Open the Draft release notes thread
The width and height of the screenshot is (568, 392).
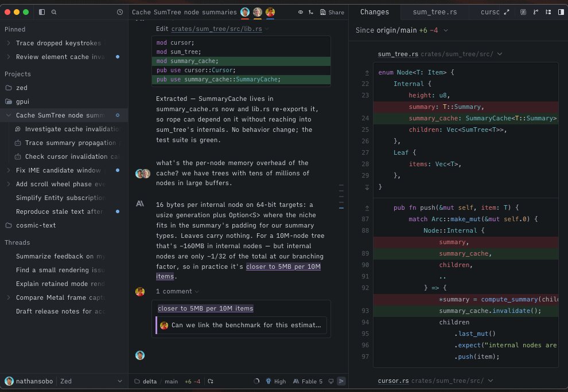(x=64, y=311)
